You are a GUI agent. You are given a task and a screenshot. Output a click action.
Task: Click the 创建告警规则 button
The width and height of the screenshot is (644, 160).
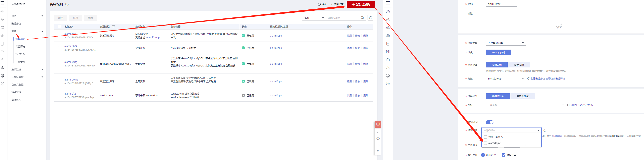[x=361, y=4]
